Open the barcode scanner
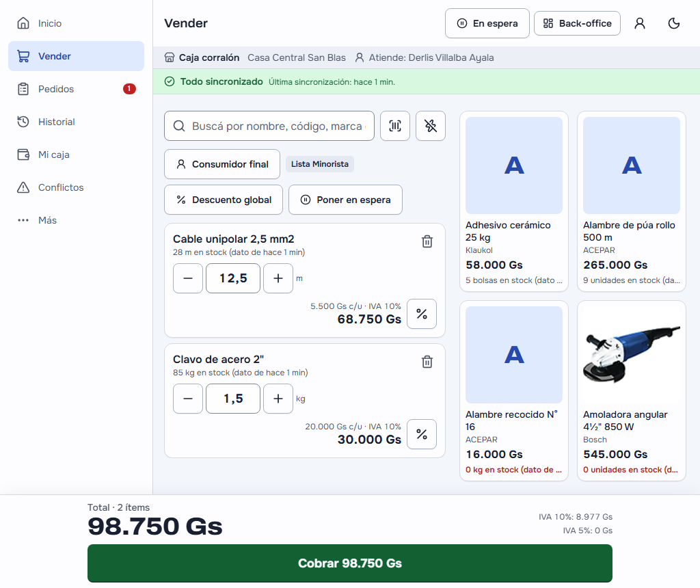 395,126
